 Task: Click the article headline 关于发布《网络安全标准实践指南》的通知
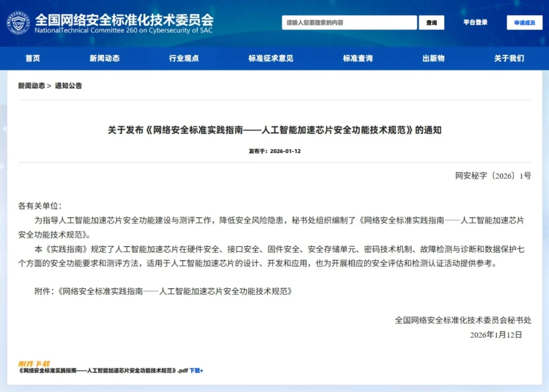(x=274, y=130)
